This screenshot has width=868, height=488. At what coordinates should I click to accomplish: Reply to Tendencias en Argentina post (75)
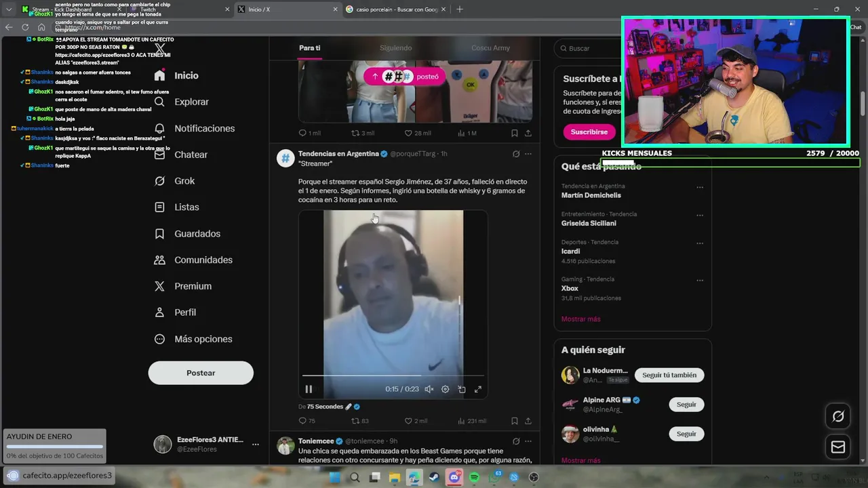click(307, 421)
